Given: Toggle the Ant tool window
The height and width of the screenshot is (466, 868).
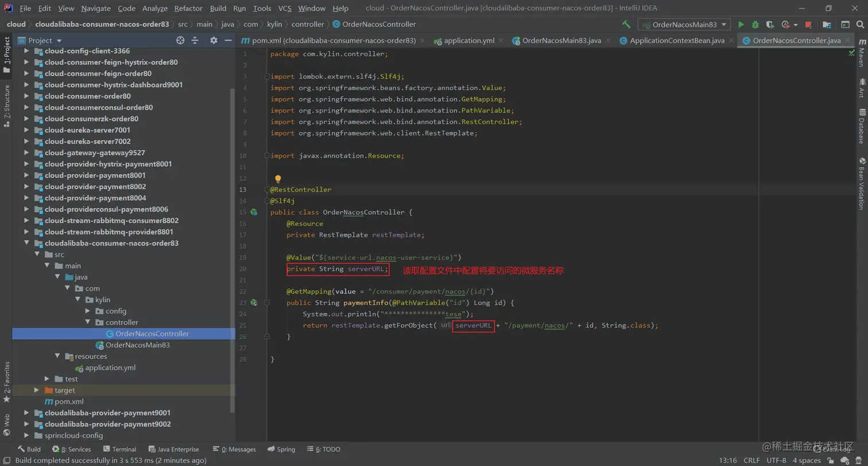Looking at the screenshot, I should click(x=861, y=87).
